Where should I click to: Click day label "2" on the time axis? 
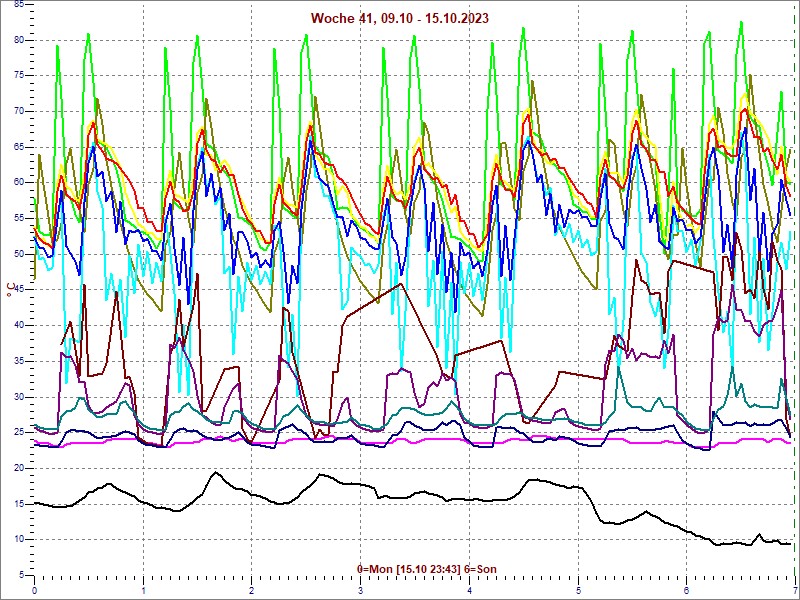tap(252, 591)
